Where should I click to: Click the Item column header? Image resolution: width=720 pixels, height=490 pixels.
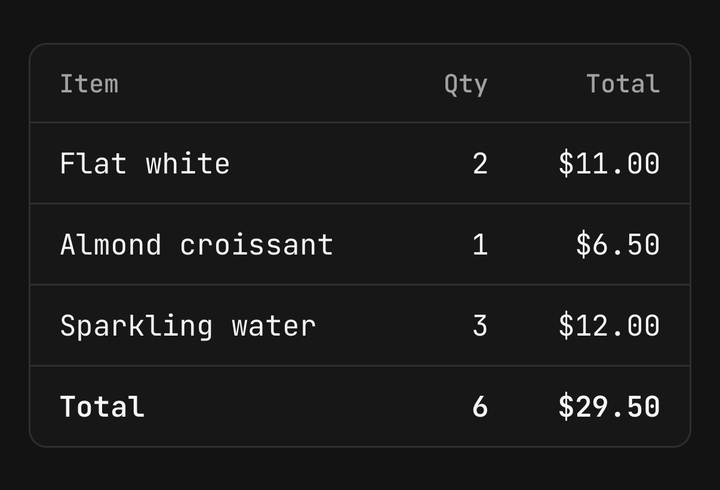click(x=89, y=84)
